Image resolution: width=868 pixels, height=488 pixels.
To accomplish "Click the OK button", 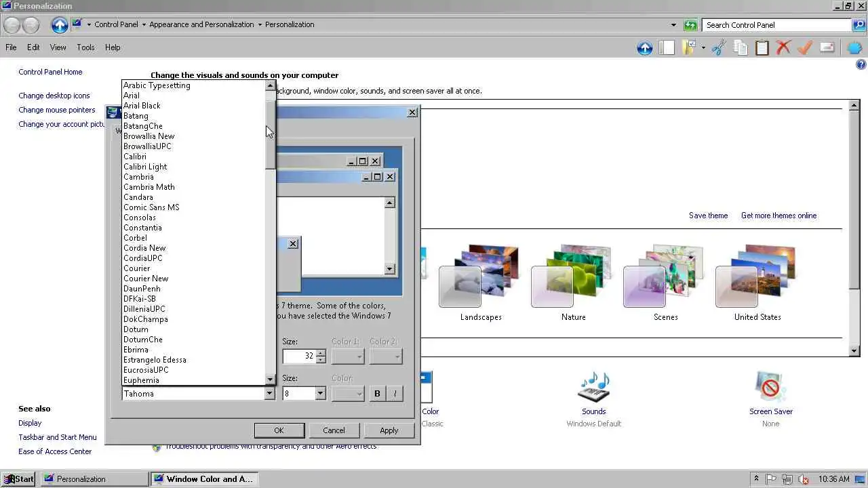I will (279, 430).
